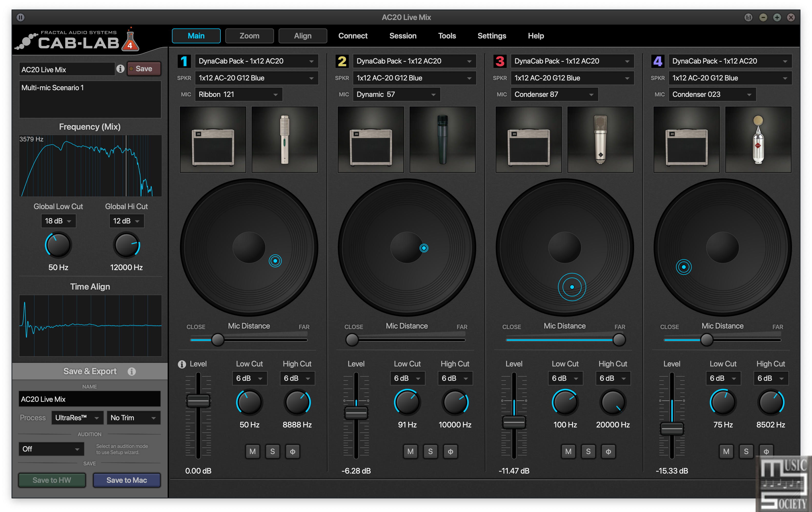Click the Condenser 87 microphone image
812x512 pixels.
(x=600, y=140)
